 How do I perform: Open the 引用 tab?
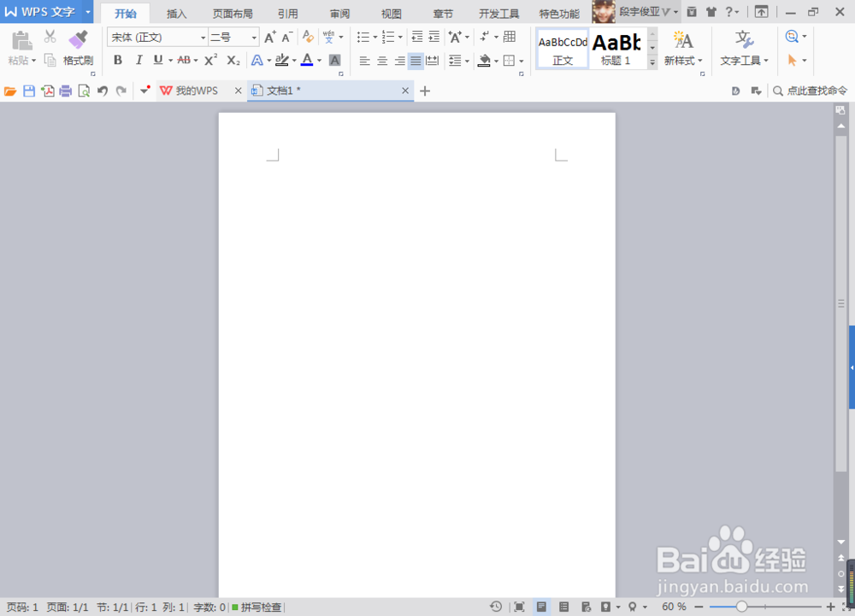coord(288,14)
